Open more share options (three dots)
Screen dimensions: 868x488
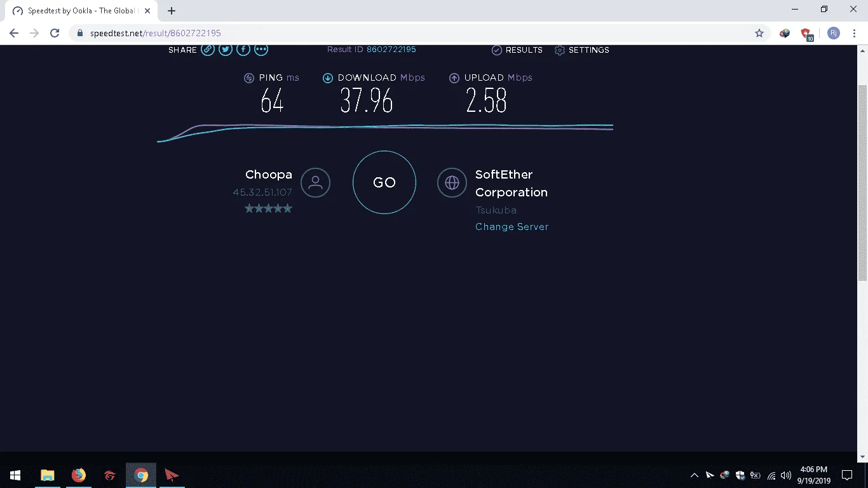pos(261,50)
